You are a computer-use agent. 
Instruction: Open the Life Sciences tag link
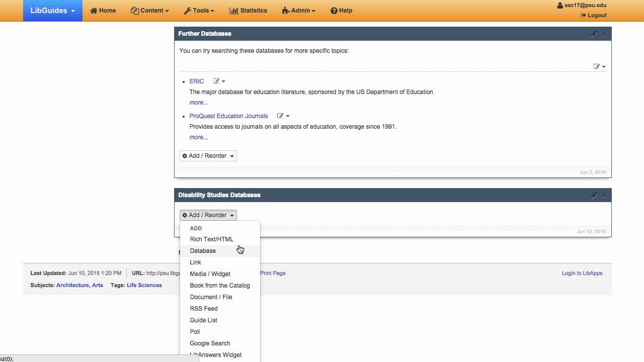(144, 285)
